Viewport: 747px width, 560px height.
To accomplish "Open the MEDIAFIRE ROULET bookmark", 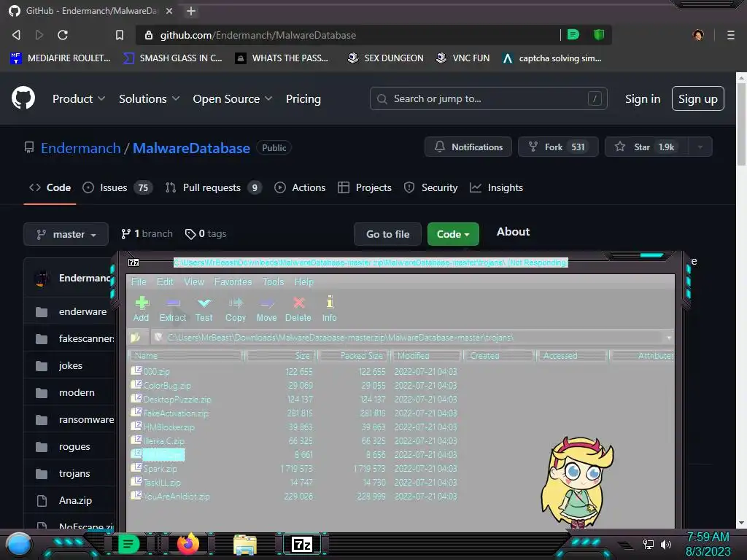I will (x=61, y=58).
